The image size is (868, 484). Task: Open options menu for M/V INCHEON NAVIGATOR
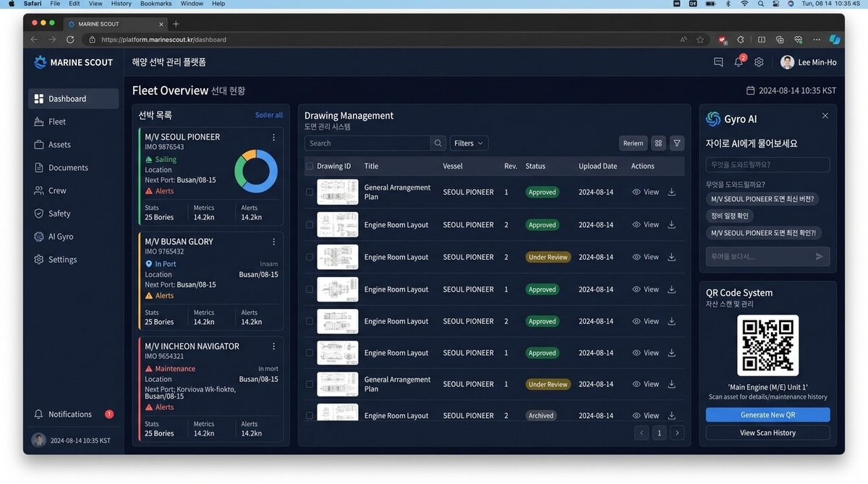pyautogui.click(x=273, y=347)
